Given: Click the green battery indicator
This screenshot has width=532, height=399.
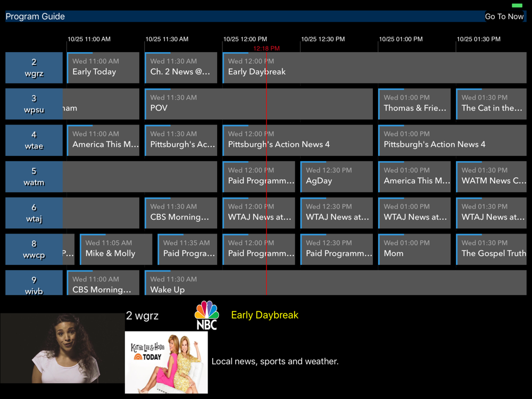Looking at the screenshot, I should pos(517,5).
